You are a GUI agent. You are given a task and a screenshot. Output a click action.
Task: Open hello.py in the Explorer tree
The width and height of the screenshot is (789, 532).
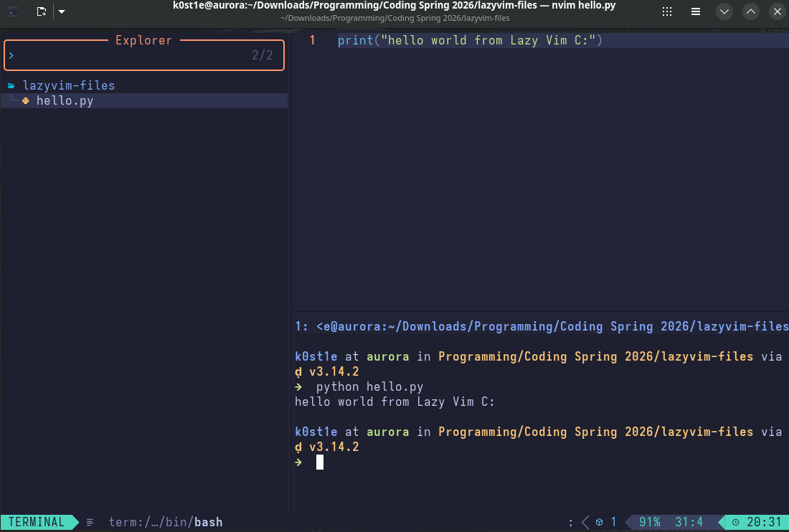(65, 100)
